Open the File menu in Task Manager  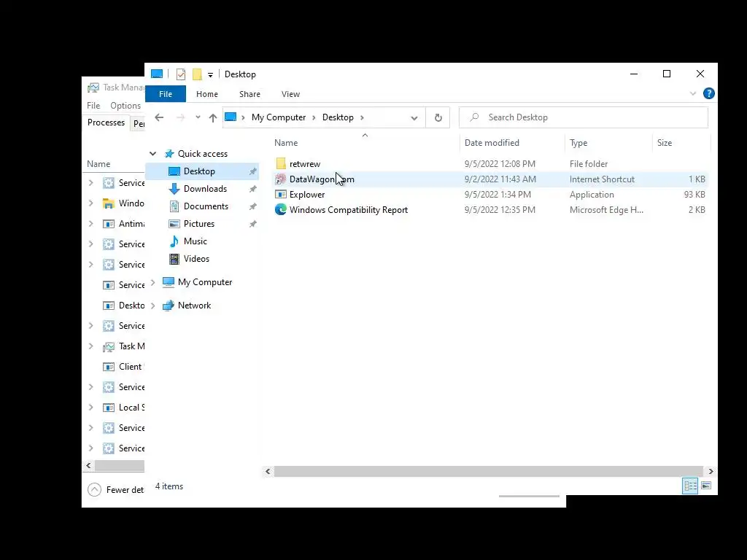(x=93, y=105)
